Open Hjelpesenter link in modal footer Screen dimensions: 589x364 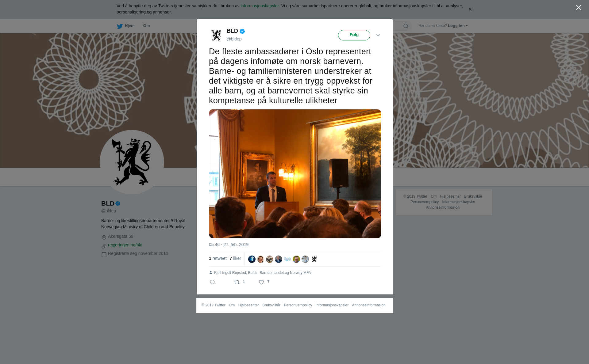[248, 305]
